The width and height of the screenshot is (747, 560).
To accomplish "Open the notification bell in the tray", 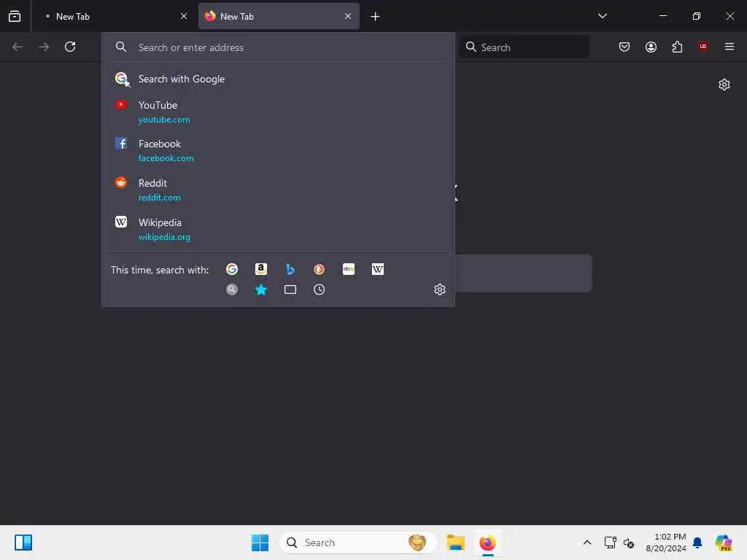I will pyautogui.click(x=697, y=542).
